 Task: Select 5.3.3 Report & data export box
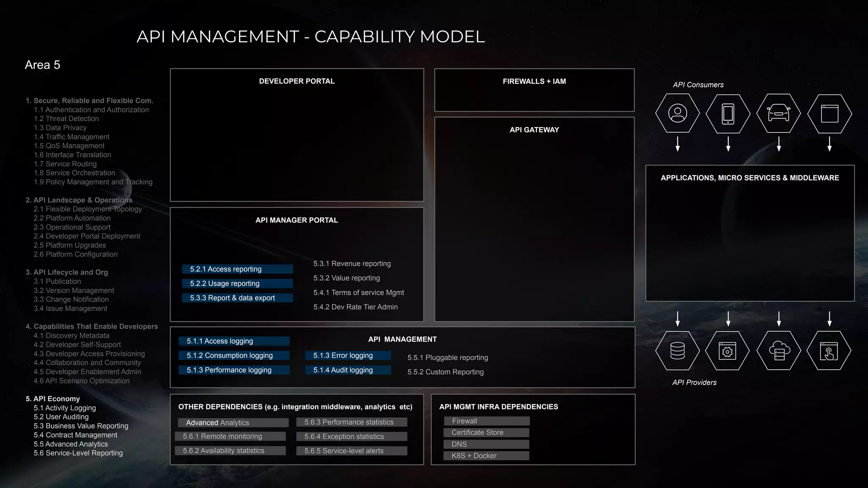coord(237,298)
